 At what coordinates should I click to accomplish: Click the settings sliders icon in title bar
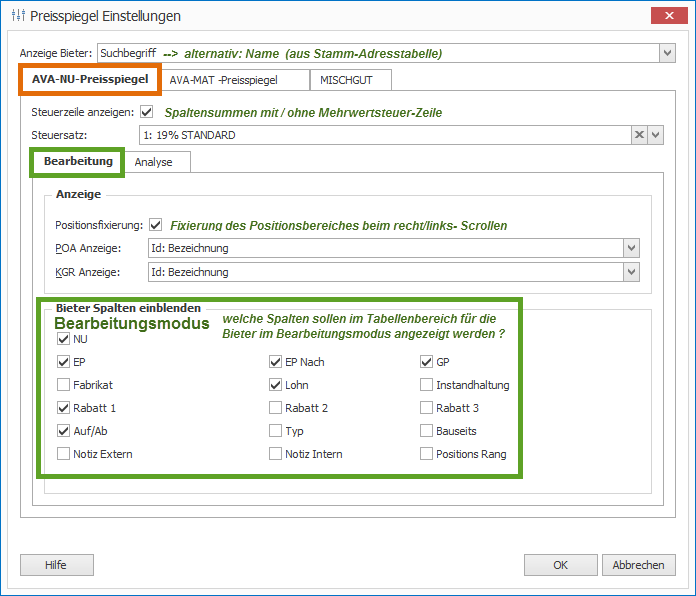point(17,15)
